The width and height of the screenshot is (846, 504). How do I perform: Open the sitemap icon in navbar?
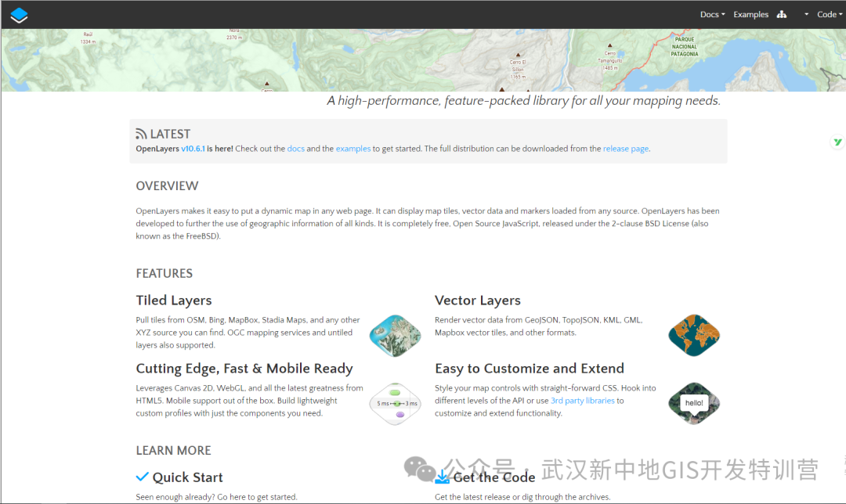[781, 15]
